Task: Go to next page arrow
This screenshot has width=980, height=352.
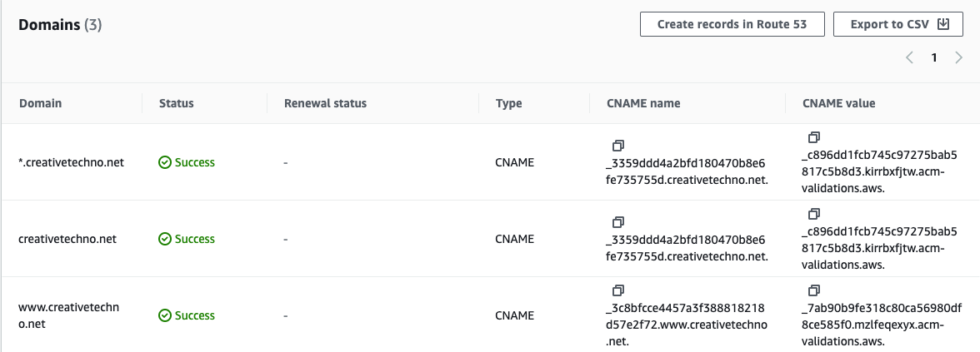Action: tap(958, 58)
